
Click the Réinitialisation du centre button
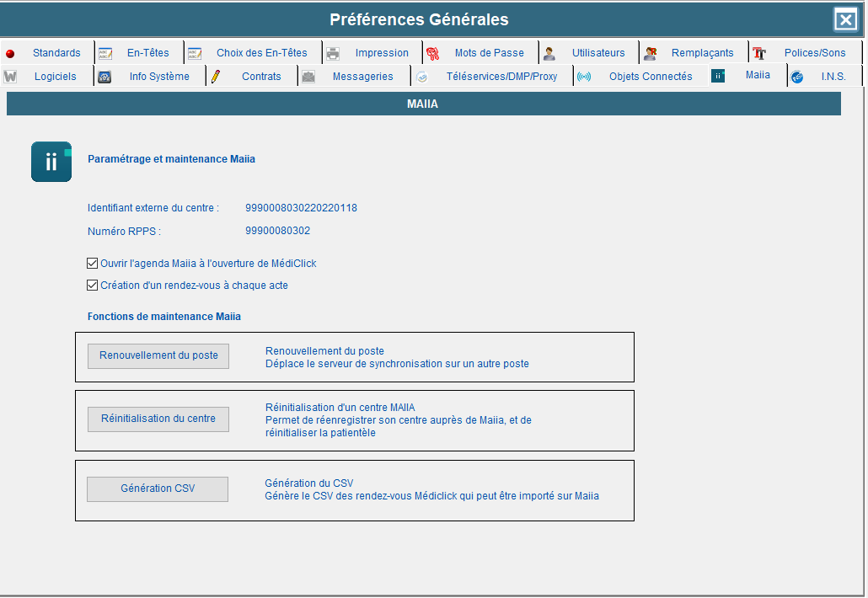click(158, 419)
